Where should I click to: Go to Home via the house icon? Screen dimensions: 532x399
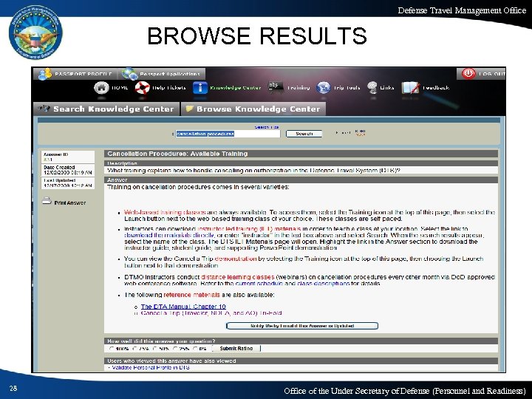pyautogui.click(x=101, y=88)
